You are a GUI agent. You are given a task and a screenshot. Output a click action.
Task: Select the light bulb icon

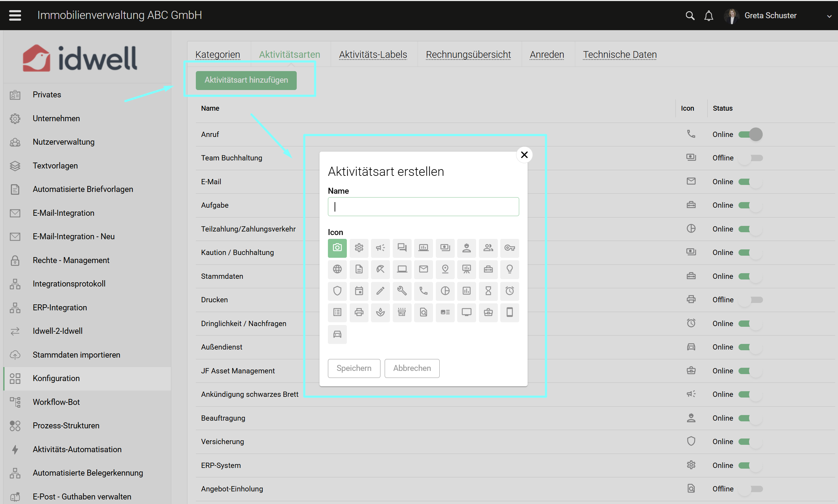(509, 269)
